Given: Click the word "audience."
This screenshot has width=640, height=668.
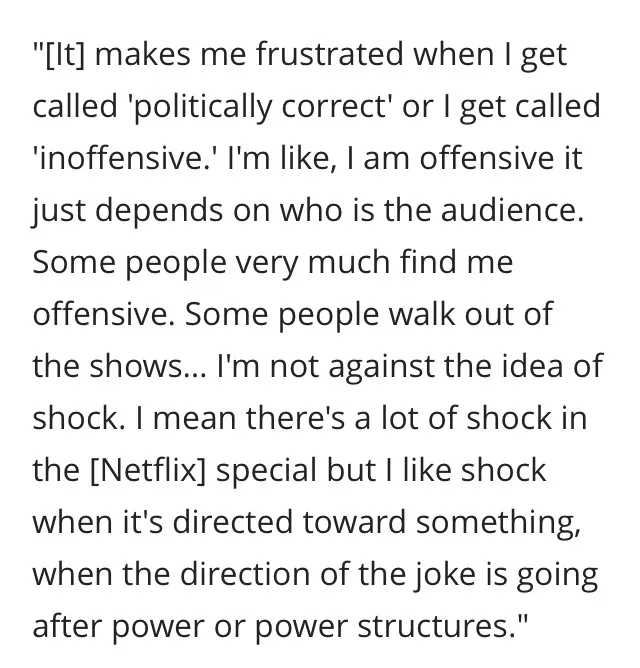Looking at the screenshot, I should coord(512,210).
